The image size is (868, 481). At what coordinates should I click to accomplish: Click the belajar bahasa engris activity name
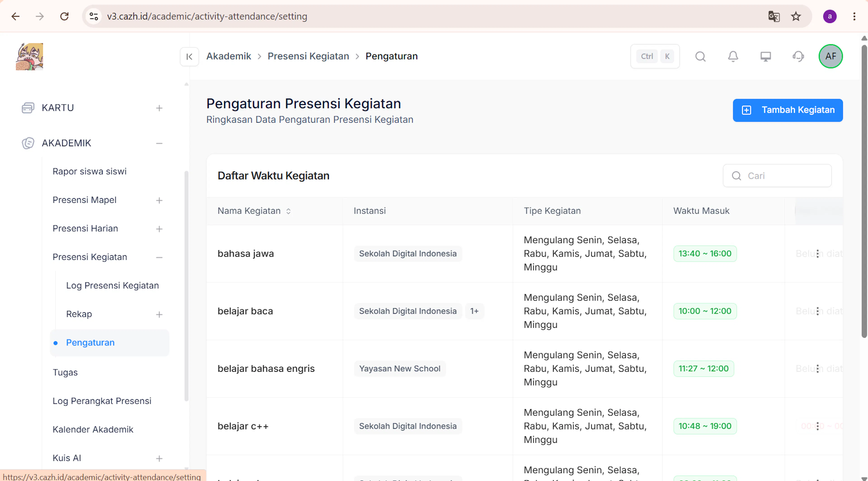coord(266,369)
